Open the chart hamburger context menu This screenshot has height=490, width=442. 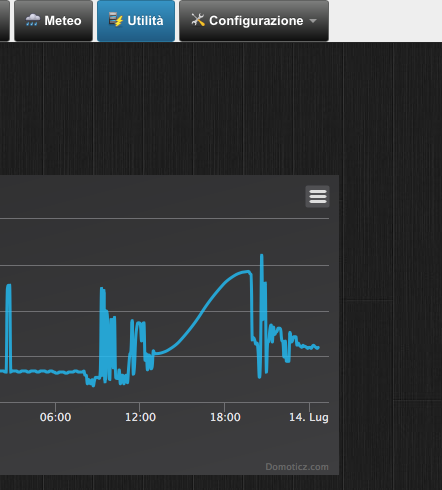click(317, 196)
